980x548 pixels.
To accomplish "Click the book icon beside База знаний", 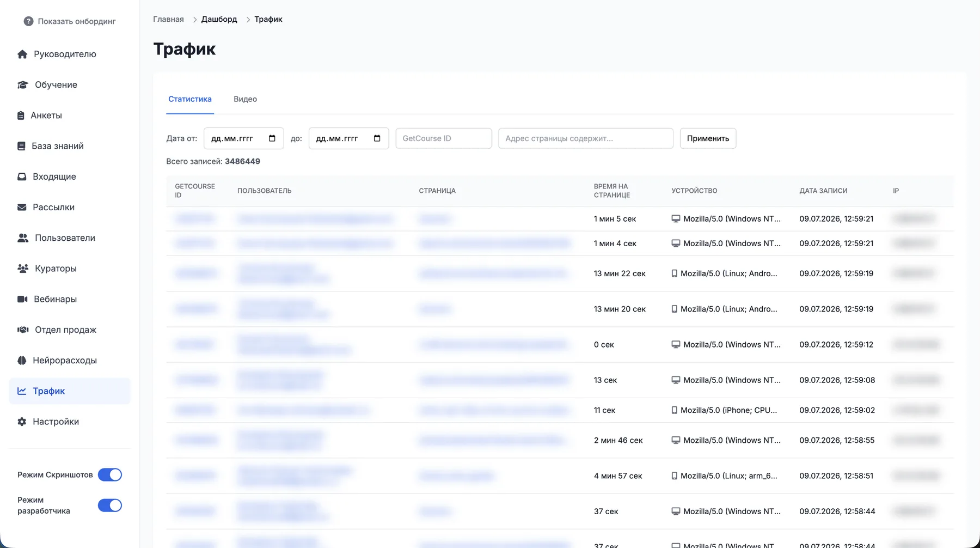I will [21, 146].
